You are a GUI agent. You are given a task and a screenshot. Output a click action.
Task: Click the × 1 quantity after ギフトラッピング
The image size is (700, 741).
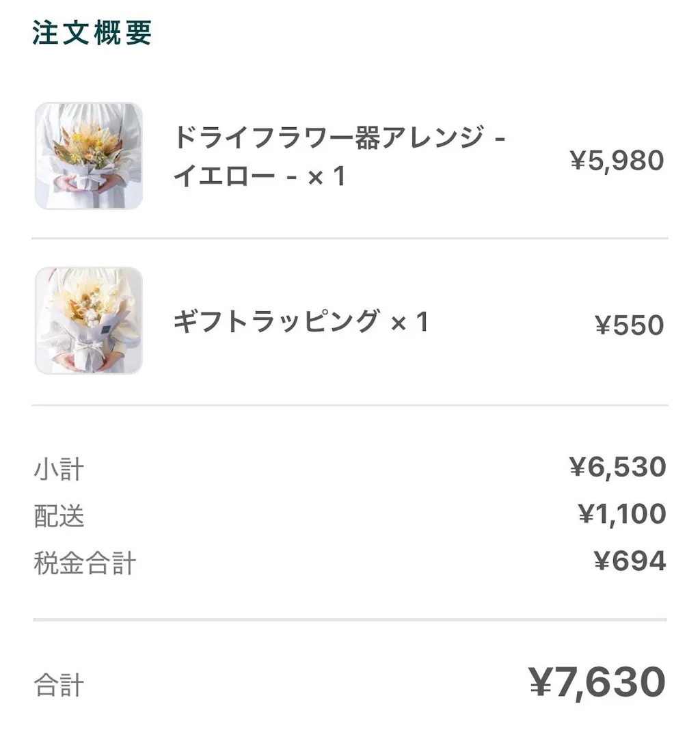pos(409,321)
